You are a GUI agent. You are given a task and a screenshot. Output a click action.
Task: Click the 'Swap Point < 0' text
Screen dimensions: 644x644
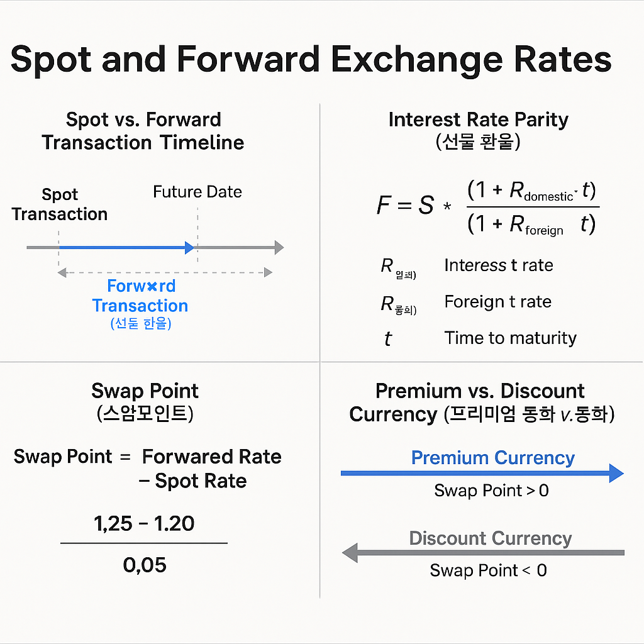pyautogui.click(x=488, y=570)
